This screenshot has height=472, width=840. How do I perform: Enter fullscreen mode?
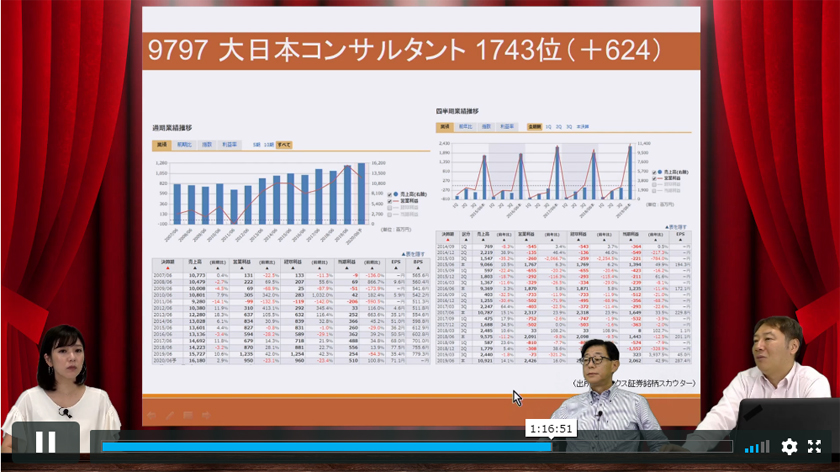click(x=814, y=446)
